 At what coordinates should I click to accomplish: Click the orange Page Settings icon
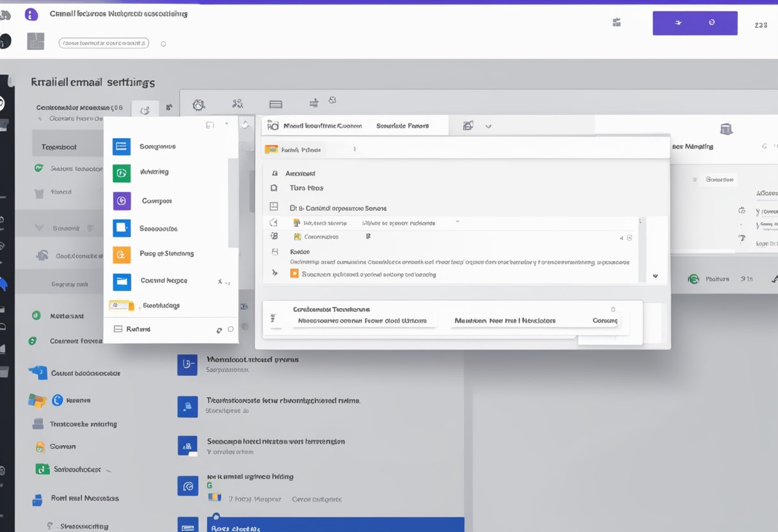coord(122,254)
